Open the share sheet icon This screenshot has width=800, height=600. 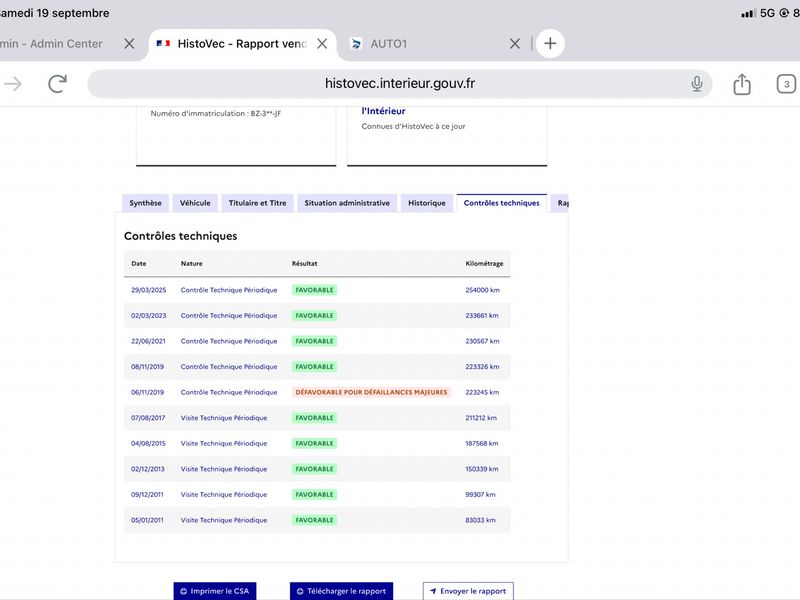coord(742,84)
